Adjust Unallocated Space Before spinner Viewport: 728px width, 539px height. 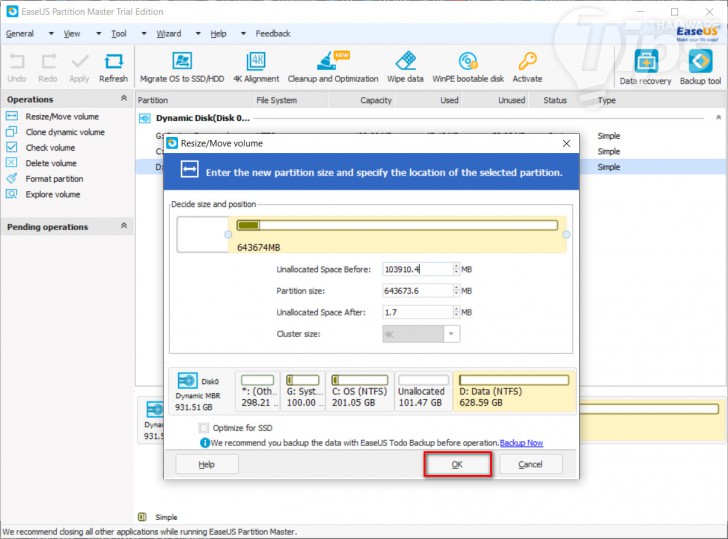pyautogui.click(x=456, y=269)
